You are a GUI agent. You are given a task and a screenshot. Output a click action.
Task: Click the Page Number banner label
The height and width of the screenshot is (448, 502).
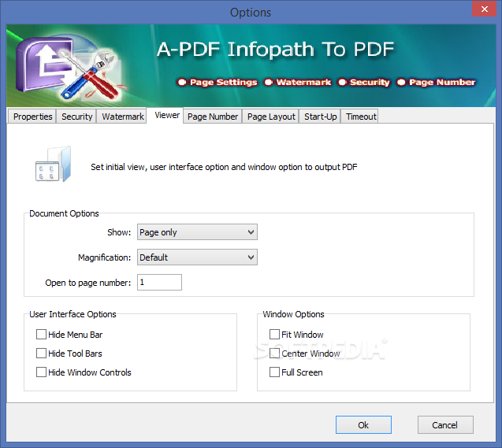[442, 82]
